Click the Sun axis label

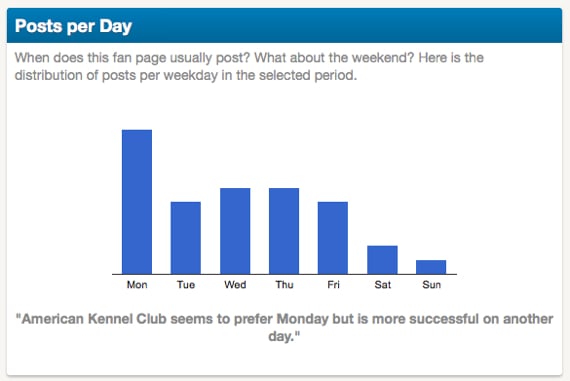click(x=431, y=285)
